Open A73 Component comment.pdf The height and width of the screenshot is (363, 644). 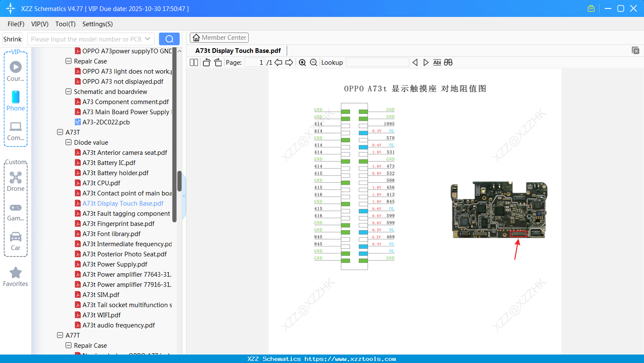[x=122, y=102]
